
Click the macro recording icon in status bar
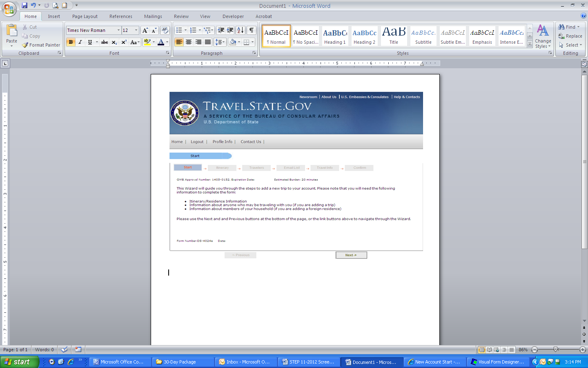point(78,350)
